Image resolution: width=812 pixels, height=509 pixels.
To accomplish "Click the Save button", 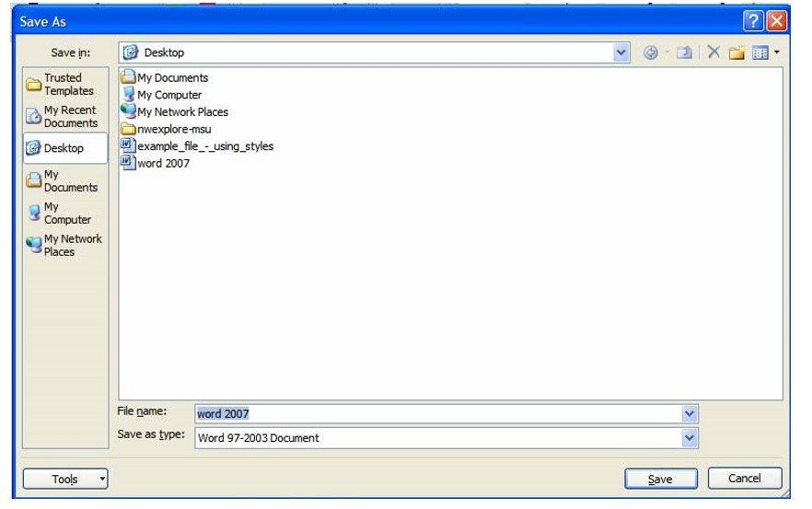I will coord(660,479).
